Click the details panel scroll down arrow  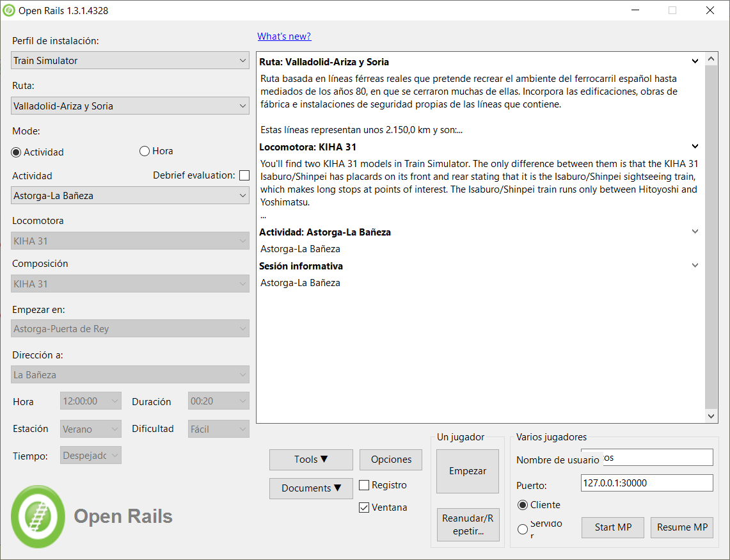711,416
